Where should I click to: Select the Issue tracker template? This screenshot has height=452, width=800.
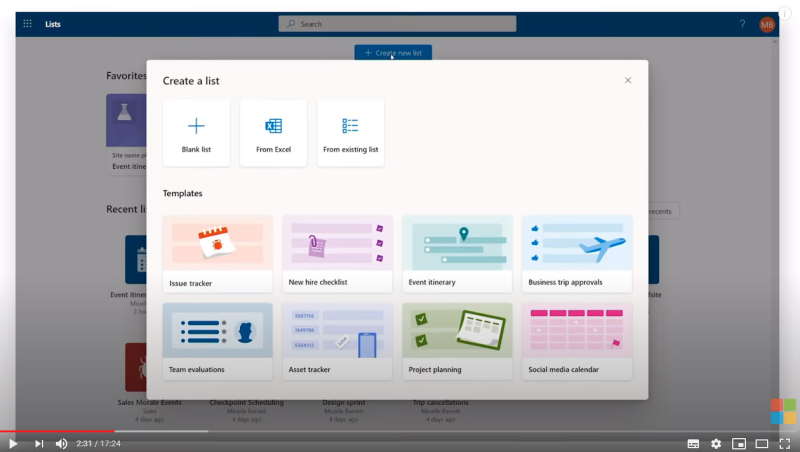coord(217,254)
